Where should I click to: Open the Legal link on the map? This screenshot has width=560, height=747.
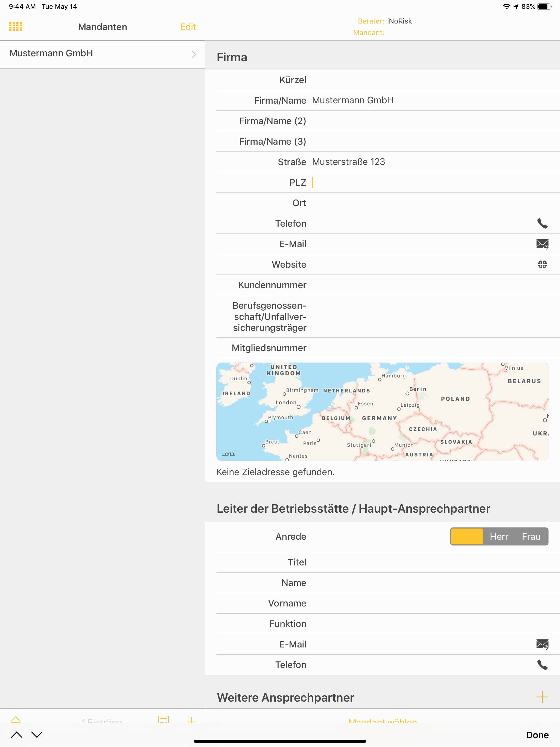click(229, 454)
